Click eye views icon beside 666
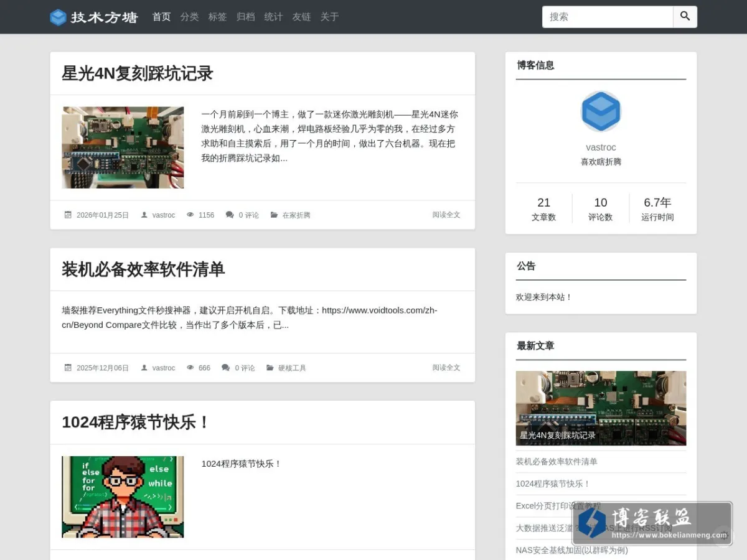This screenshot has width=747, height=560. pyautogui.click(x=190, y=368)
